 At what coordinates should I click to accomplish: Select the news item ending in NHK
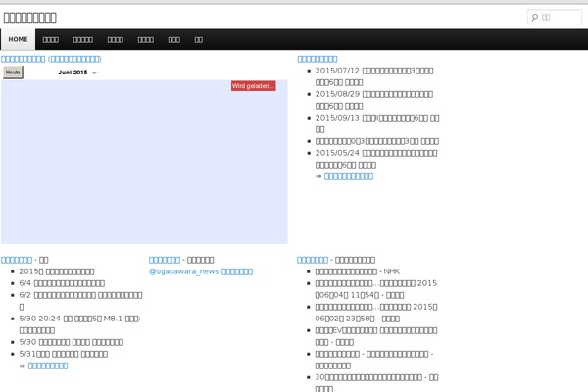(x=358, y=271)
